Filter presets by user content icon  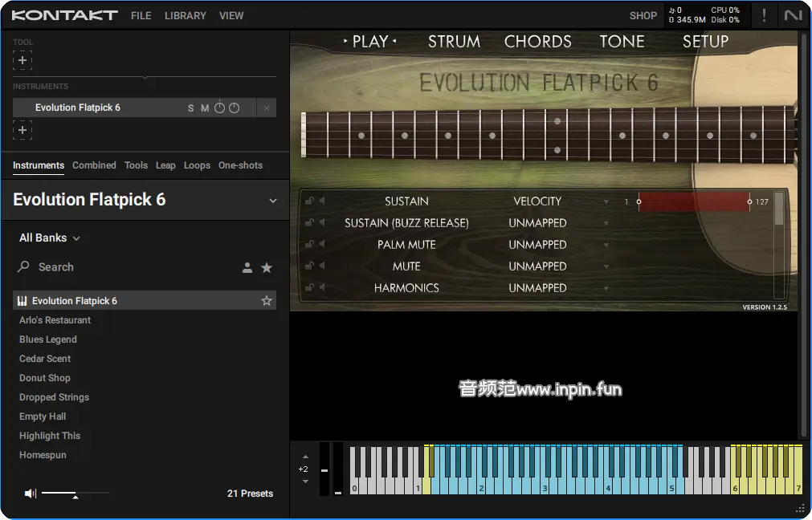[247, 267]
